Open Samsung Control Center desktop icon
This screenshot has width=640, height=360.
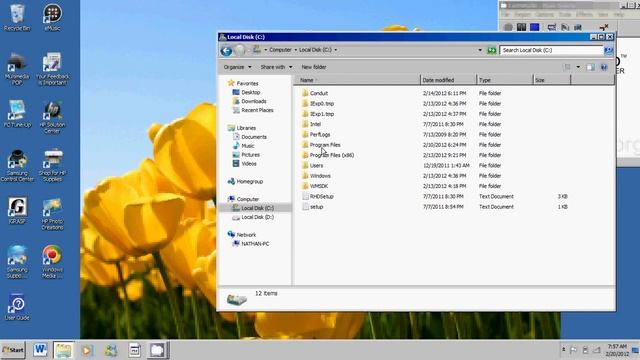click(x=17, y=165)
